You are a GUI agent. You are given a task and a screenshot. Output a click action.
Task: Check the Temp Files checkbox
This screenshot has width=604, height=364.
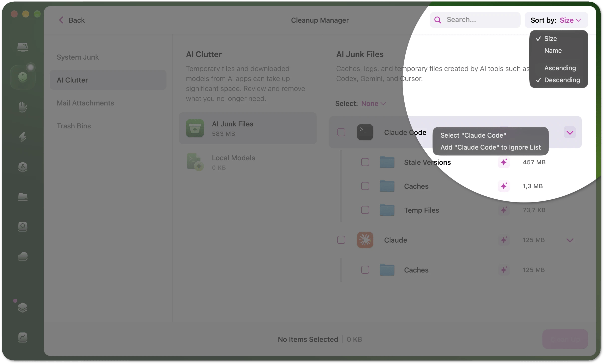tap(365, 210)
